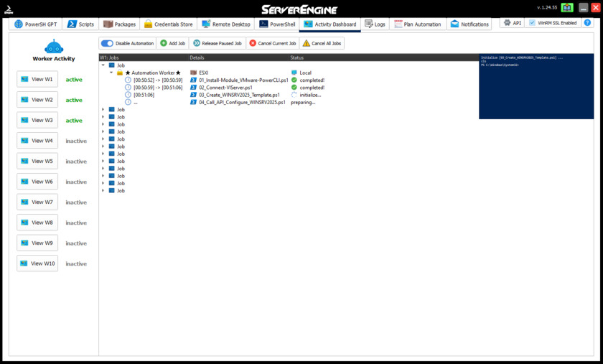Click the Add Job button
Image resolution: width=603 pixels, height=364 pixels.
(173, 44)
